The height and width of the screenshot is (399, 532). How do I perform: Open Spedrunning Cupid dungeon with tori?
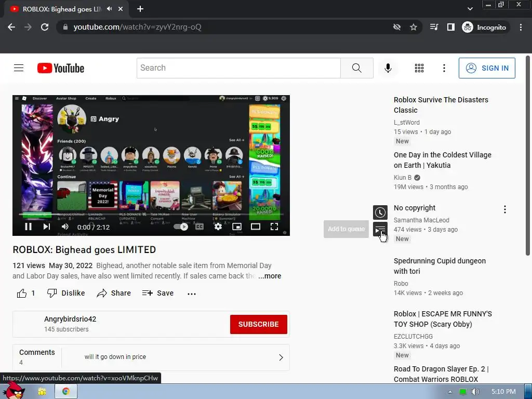point(440,266)
